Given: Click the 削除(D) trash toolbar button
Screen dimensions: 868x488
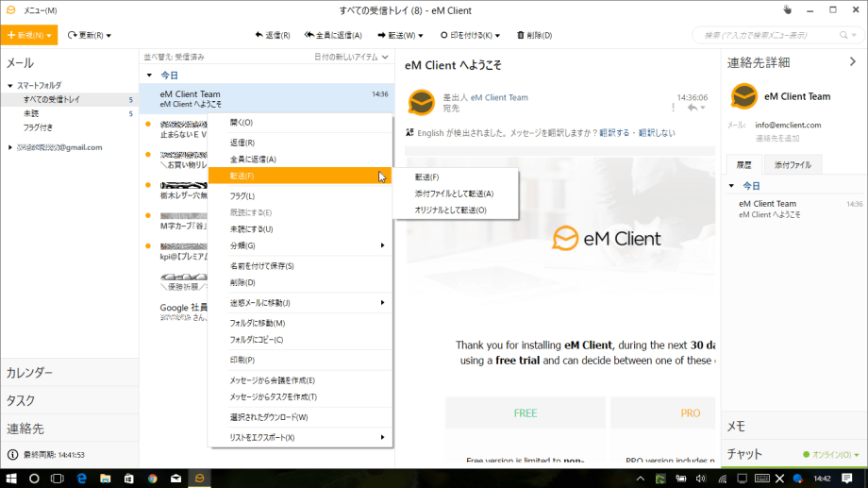Looking at the screenshot, I should pyautogui.click(x=534, y=35).
